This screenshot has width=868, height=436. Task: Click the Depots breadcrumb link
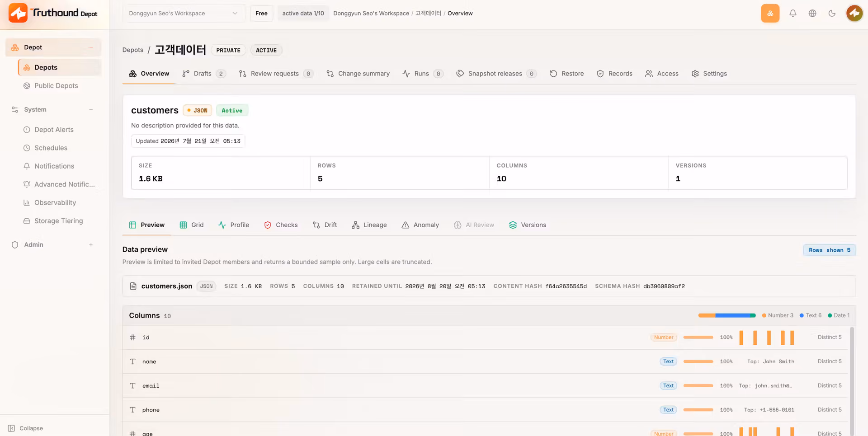(x=132, y=50)
